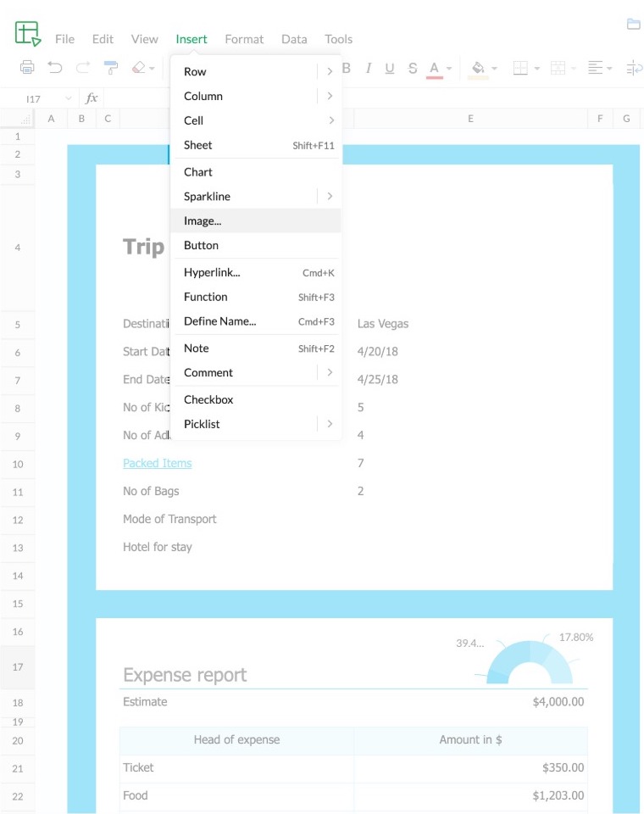
Task: Click the Print icon
Action: point(27,68)
